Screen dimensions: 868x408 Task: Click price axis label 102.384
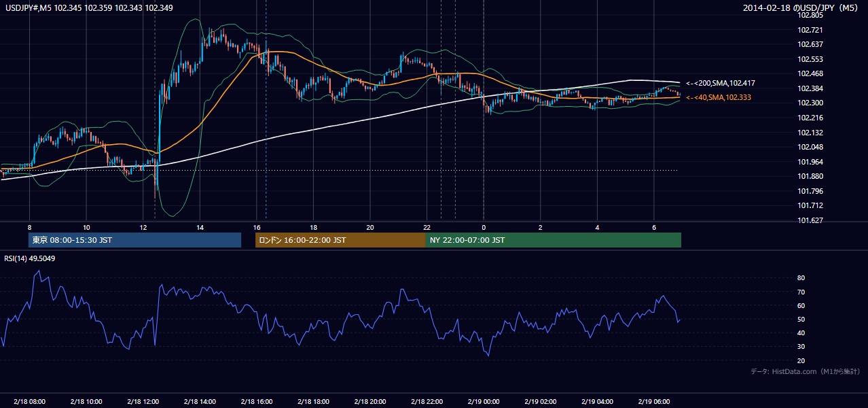point(810,88)
